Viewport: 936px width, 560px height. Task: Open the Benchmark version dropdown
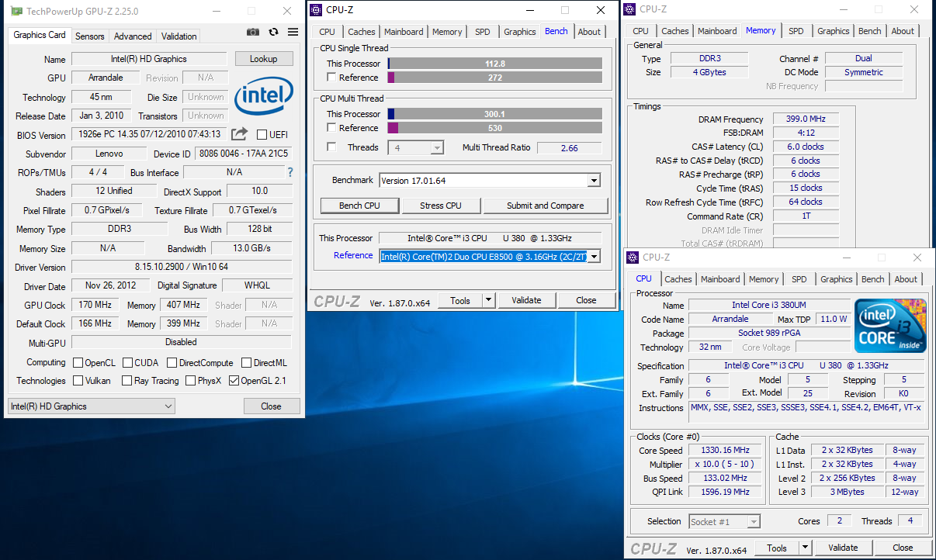(x=594, y=181)
